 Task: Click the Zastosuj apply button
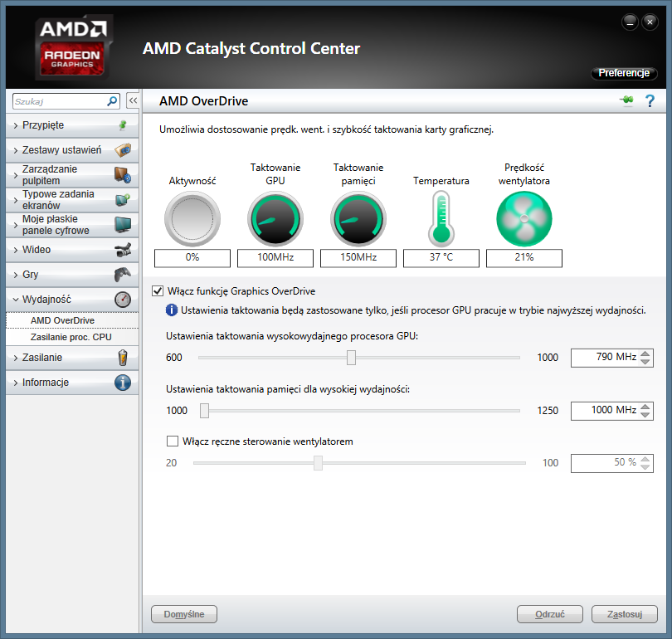[x=625, y=614]
